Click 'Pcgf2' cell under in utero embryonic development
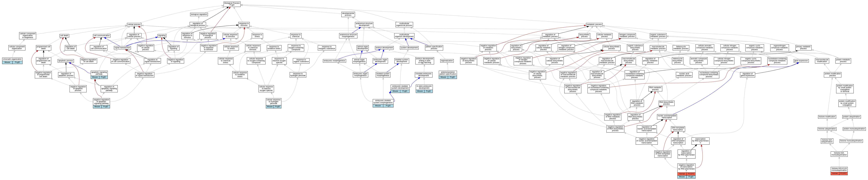Viewport: 868px width, 180px height. pos(428,91)
